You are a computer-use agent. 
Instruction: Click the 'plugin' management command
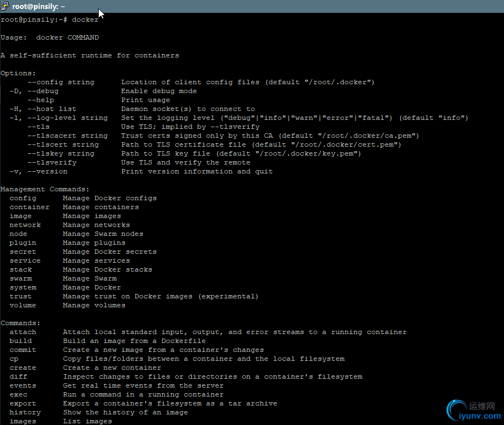23,243
